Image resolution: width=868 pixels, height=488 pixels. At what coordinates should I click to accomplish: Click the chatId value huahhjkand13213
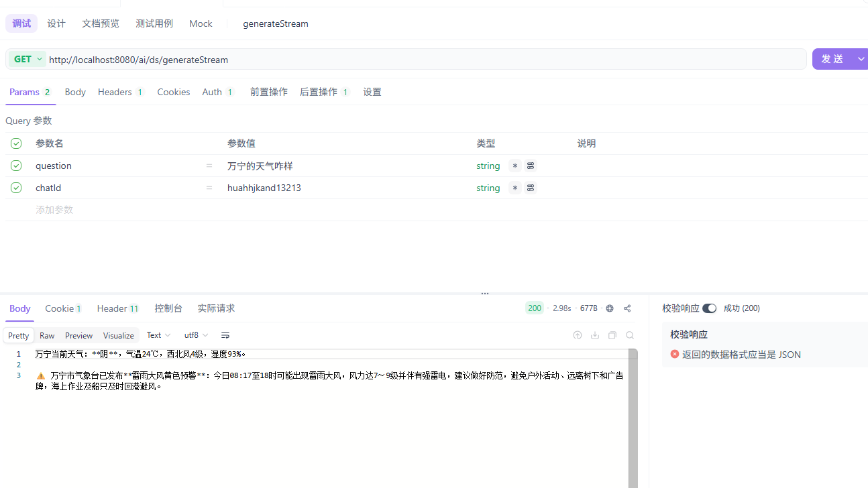[x=264, y=188]
